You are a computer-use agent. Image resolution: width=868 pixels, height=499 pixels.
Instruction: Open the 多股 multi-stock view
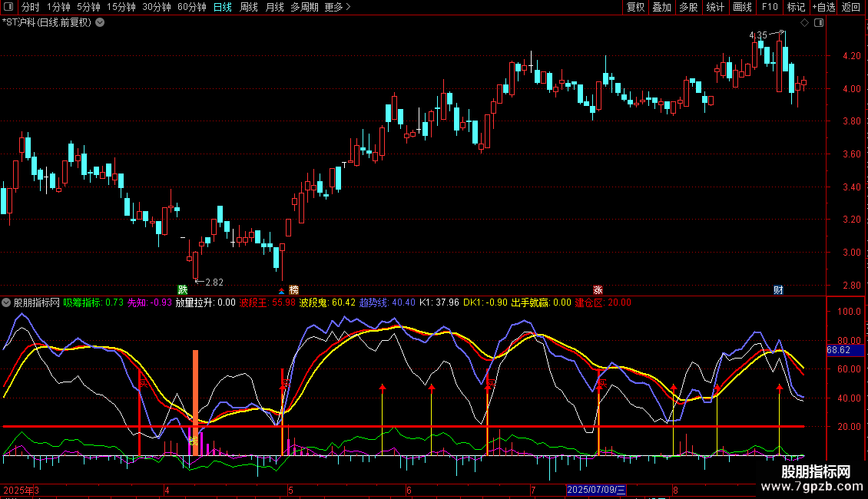coord(689,7)
